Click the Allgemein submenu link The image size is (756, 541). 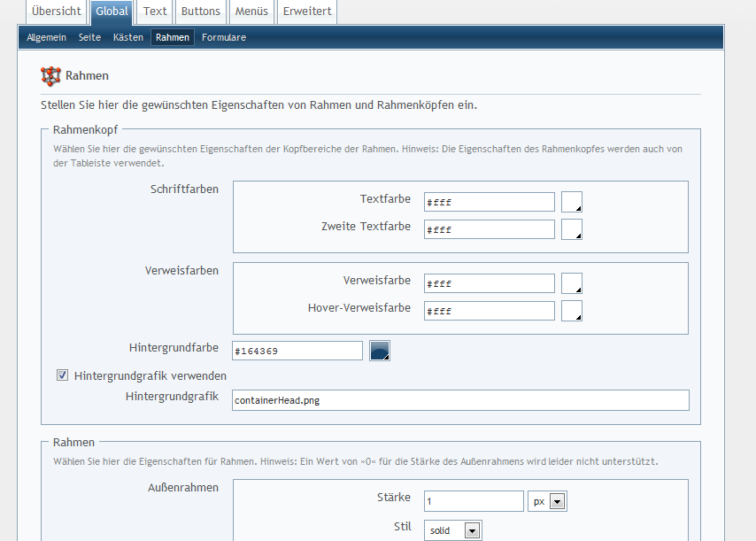click(x=46, y=37)
